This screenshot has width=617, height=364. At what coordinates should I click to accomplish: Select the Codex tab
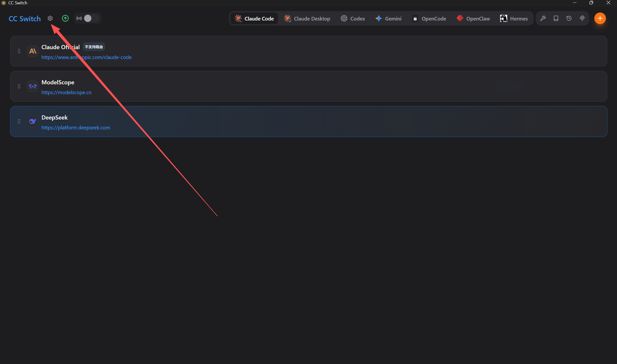click(353, 18)
